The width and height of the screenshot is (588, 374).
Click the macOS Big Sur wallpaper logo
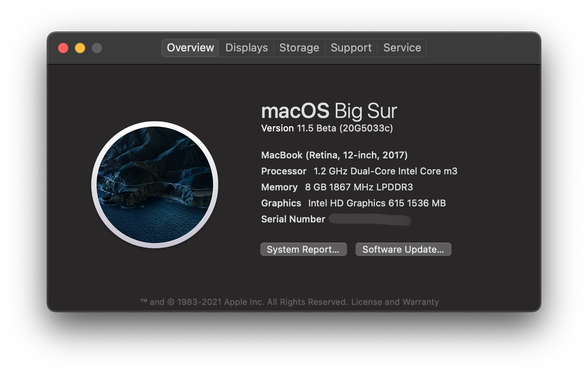[x=155, y=185]
